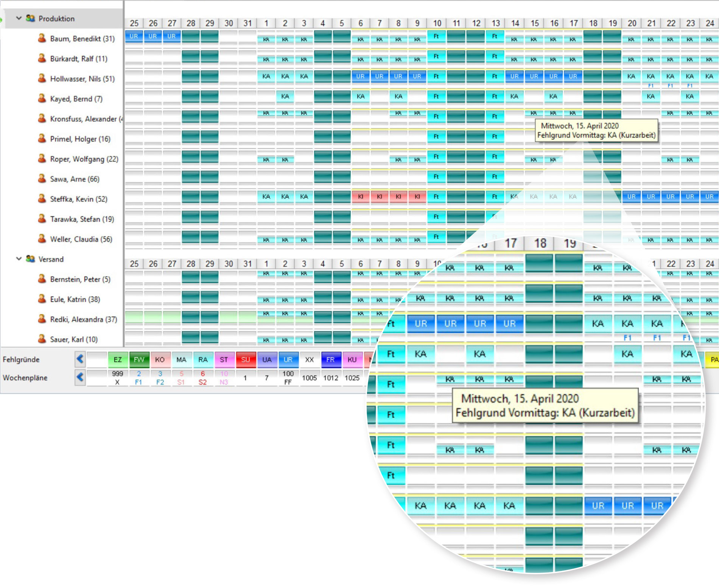Click Baum, Benedikt's UR cell on day 25
Viewport: 719px width, 588px height.
pyautogui.click(x=134, y=36)
